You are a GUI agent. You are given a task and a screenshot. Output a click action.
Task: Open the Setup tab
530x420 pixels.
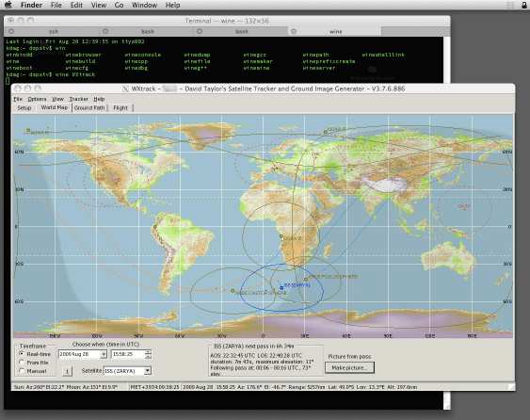(x=24, y=108)
